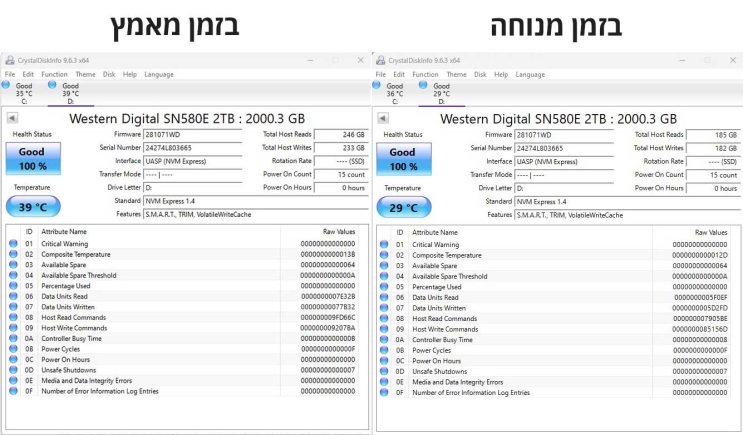Open Language menu in left window

tap(159, 74)
